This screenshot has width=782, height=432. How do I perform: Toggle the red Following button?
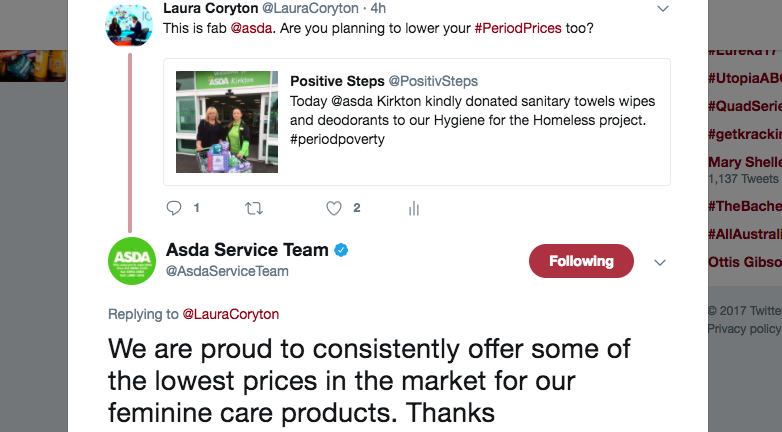coord(581,261)
